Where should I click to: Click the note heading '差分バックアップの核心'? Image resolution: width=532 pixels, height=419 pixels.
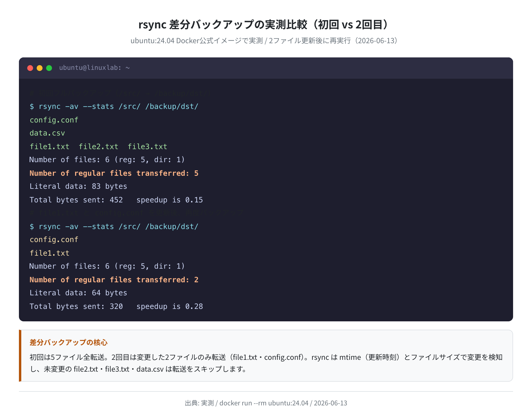[69, 342]
